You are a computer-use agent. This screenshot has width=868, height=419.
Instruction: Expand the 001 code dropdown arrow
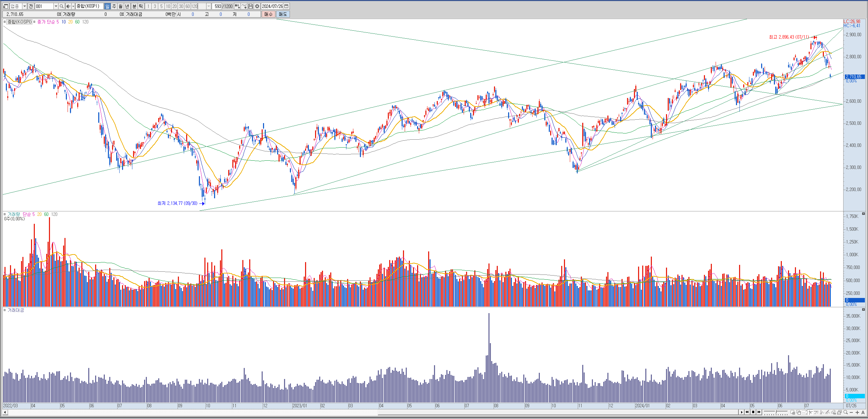click(56, 6)
